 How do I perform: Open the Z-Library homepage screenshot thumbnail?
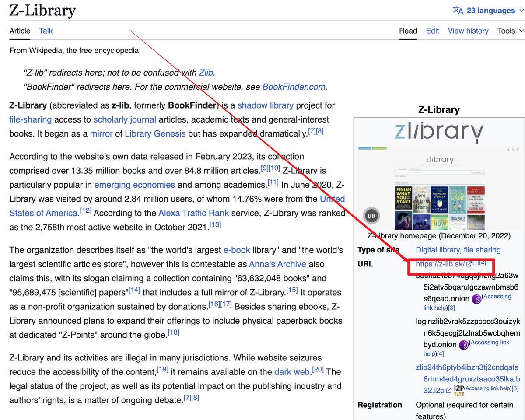[x=439, y=188]
